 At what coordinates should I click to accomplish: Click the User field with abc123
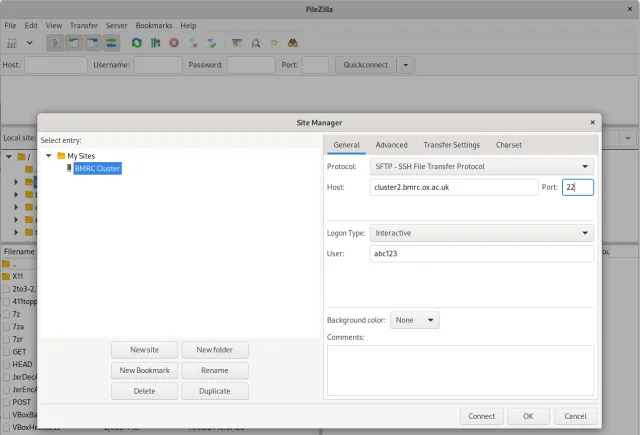click(482, 254)
